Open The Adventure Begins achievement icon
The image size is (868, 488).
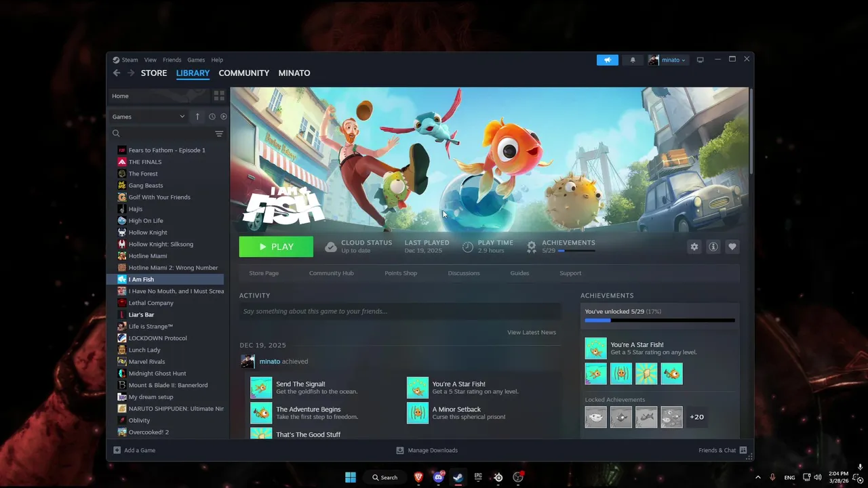tap(261, 413)
